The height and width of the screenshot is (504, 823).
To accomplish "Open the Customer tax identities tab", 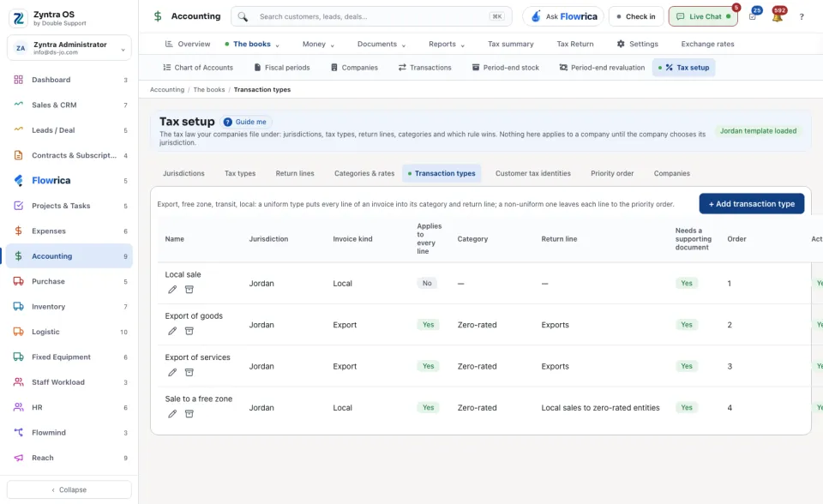I will pyautogui.click(x=532, y=173).
